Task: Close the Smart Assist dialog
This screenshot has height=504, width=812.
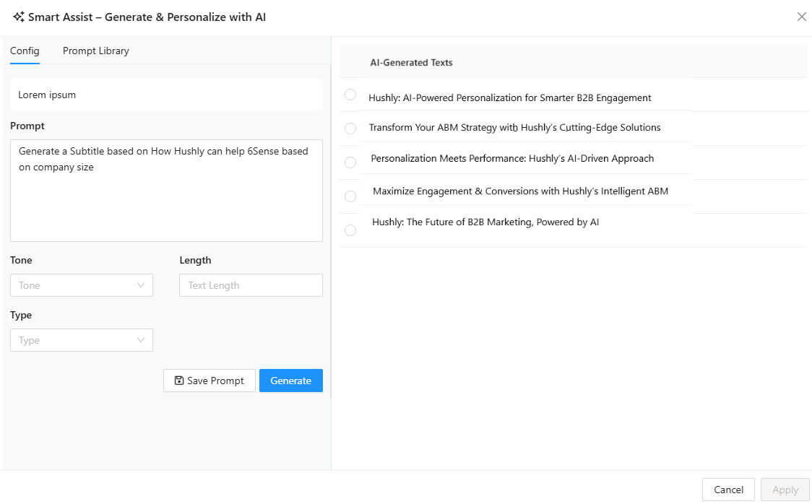Action: tap(801, 17)
